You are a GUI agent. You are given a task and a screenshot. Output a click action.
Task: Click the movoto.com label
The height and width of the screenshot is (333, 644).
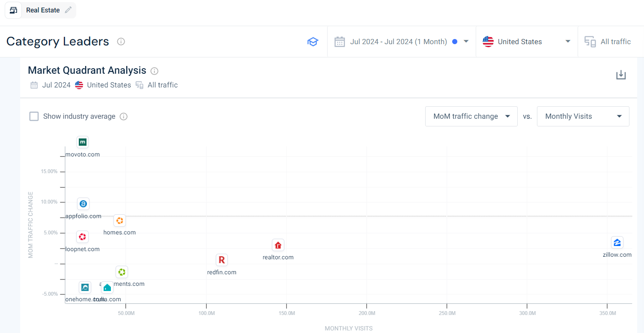pyautogui.click(x=83, y=154)
